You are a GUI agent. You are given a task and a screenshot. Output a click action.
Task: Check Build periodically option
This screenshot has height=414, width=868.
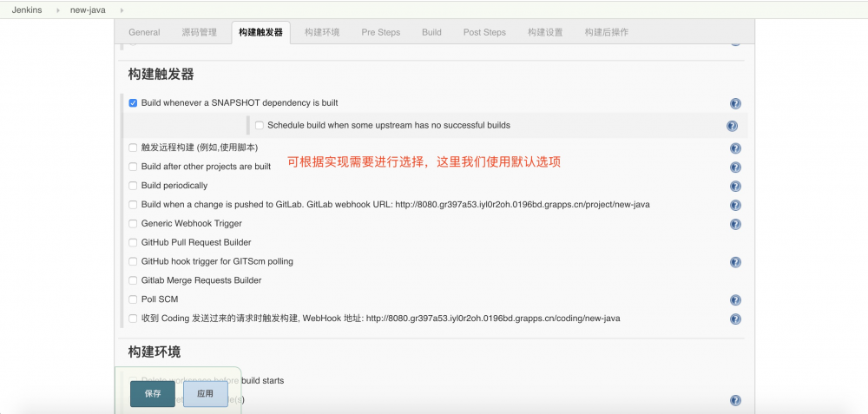click(x=133, y=186)
